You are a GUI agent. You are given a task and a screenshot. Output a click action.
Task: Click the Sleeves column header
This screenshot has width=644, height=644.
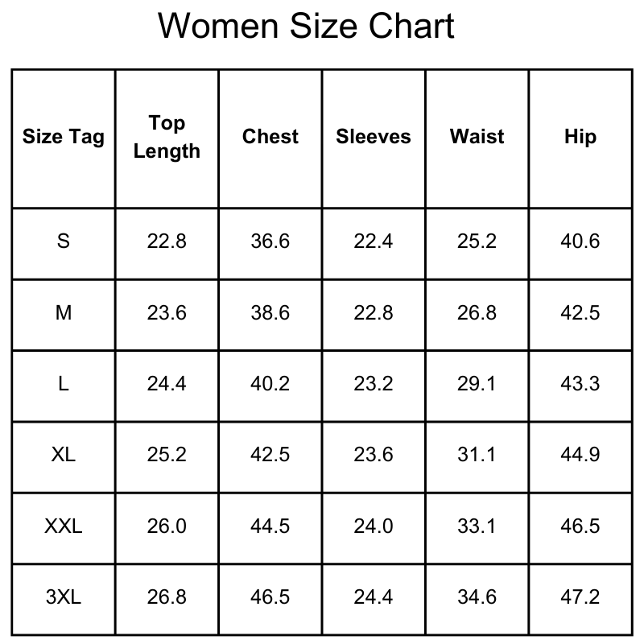[374, 137]
